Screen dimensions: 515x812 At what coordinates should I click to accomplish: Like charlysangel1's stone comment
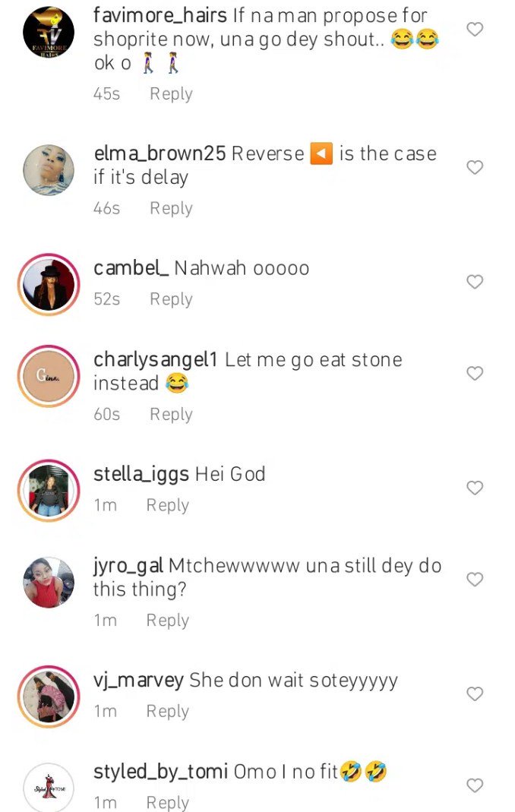click(475, 373)
